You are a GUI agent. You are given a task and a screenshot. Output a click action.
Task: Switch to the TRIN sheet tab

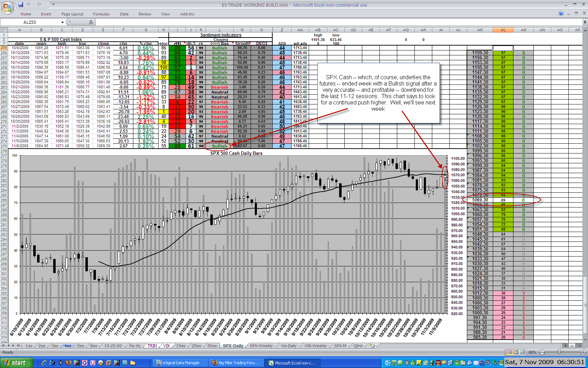(152, 346)
